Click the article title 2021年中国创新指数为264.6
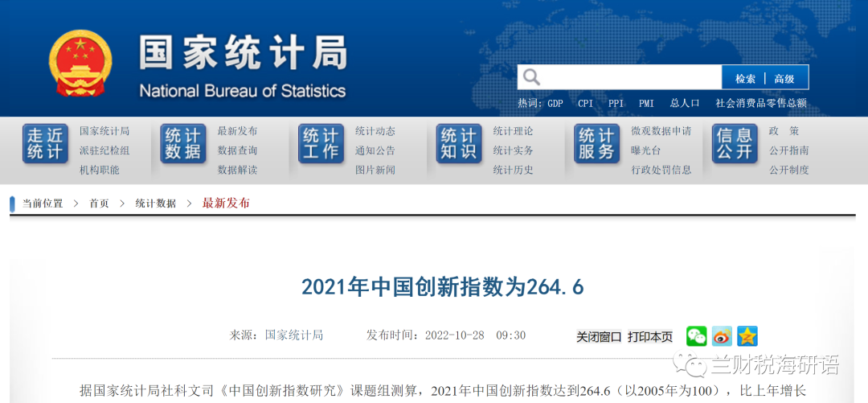The height and width of the screenshot is (403, 868). [442, 287]
